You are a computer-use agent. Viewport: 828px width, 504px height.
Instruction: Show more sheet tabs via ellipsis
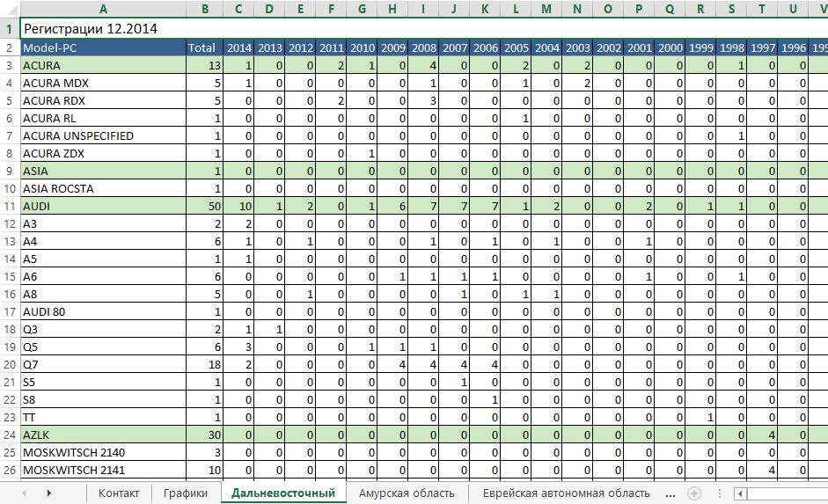tap(670, 494)
